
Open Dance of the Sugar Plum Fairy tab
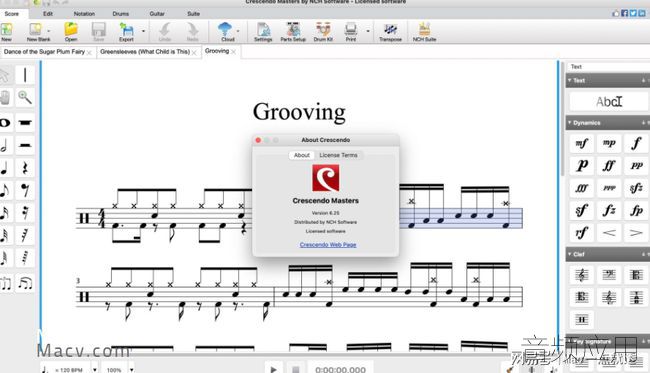[44, 52]
